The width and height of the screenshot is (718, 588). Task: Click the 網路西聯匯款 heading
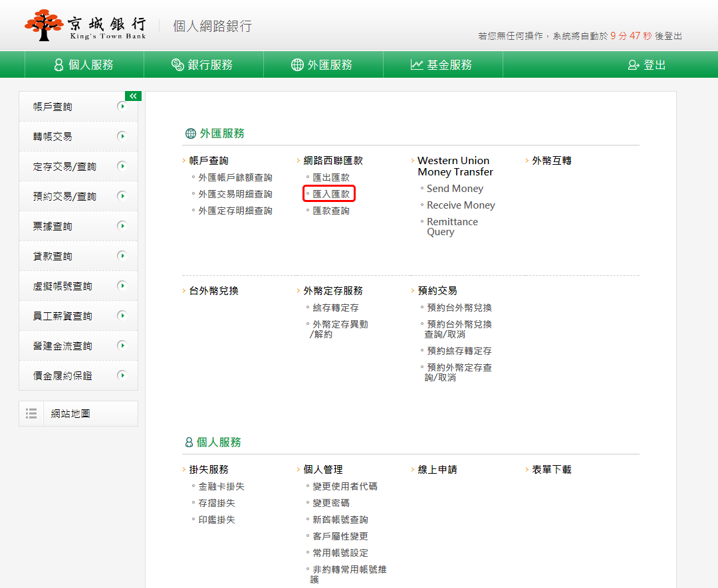(x=333, y=161)
